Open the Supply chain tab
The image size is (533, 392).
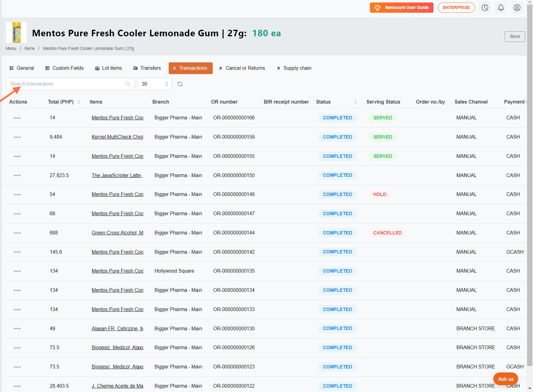(294, 68)
